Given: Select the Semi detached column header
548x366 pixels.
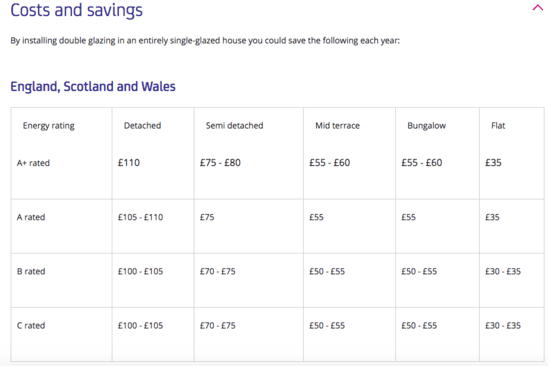Looking at the screenshot, I should click(x=235, y=125).
